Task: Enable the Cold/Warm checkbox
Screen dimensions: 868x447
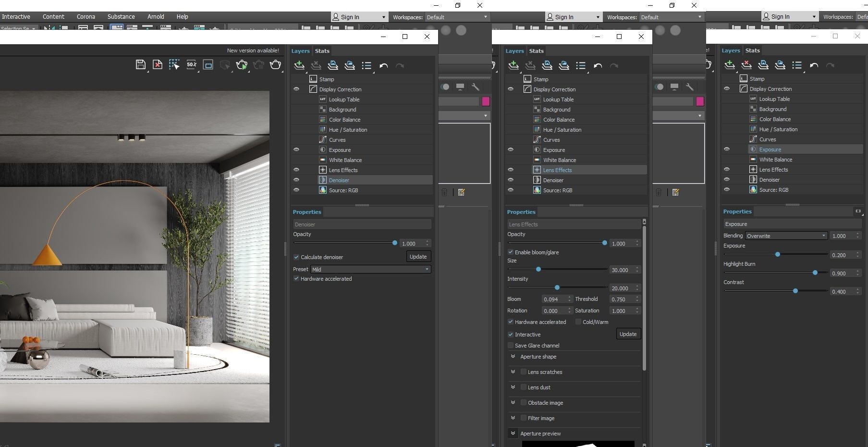Action: (578, 322)
